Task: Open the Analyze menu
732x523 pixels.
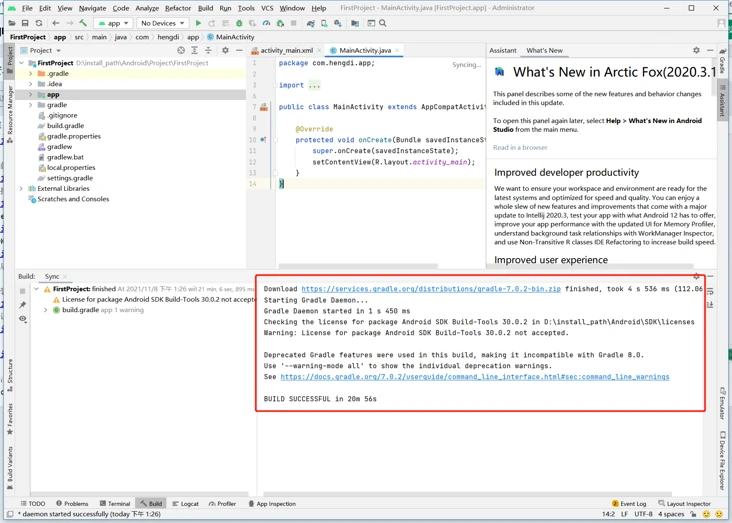Action: pyautogui.click(x=147, y=8)
